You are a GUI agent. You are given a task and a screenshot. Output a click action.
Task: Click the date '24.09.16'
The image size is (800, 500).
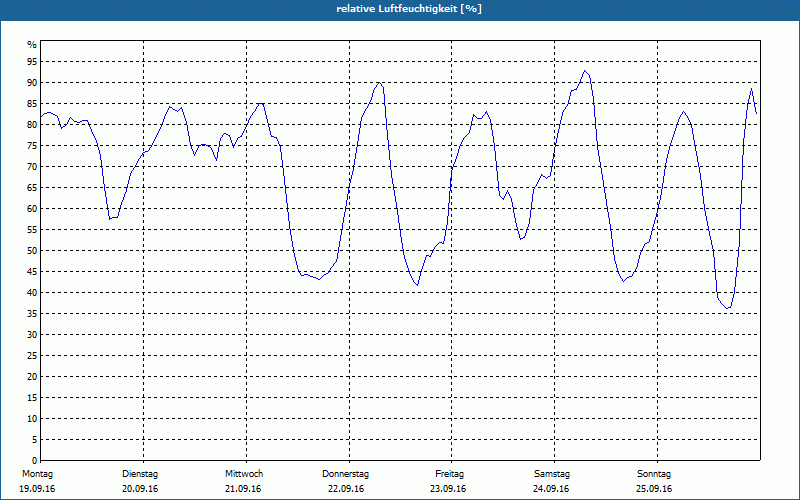(x=551, y=489)
